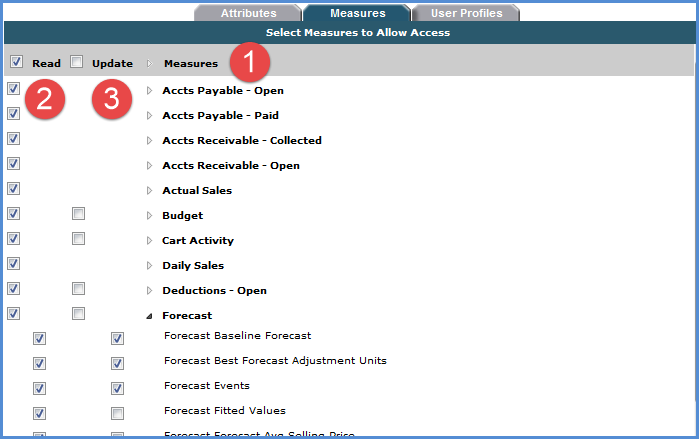Uncheck Read for Forecast Events
The image size is (699, 439).
point(40,388)
